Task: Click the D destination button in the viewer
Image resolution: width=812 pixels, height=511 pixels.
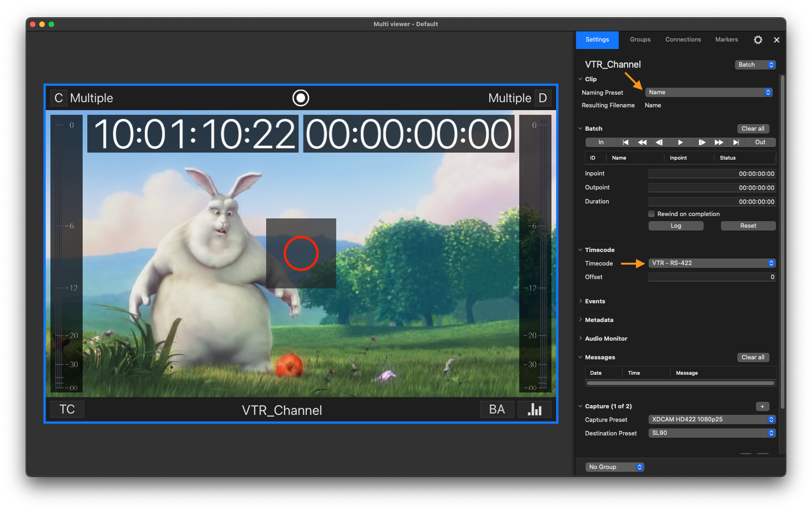Action: click(543, 98)
